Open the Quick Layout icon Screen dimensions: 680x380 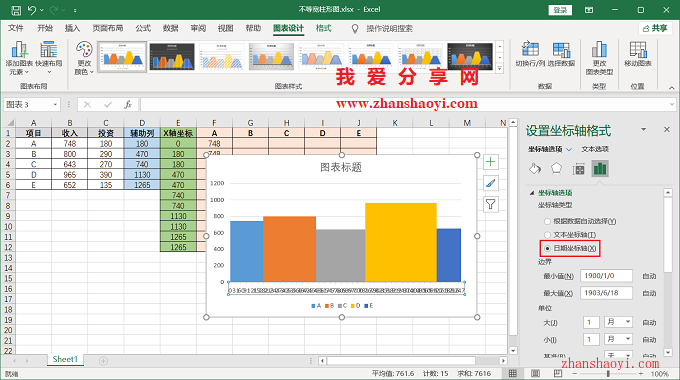click(x=49, y=49)
